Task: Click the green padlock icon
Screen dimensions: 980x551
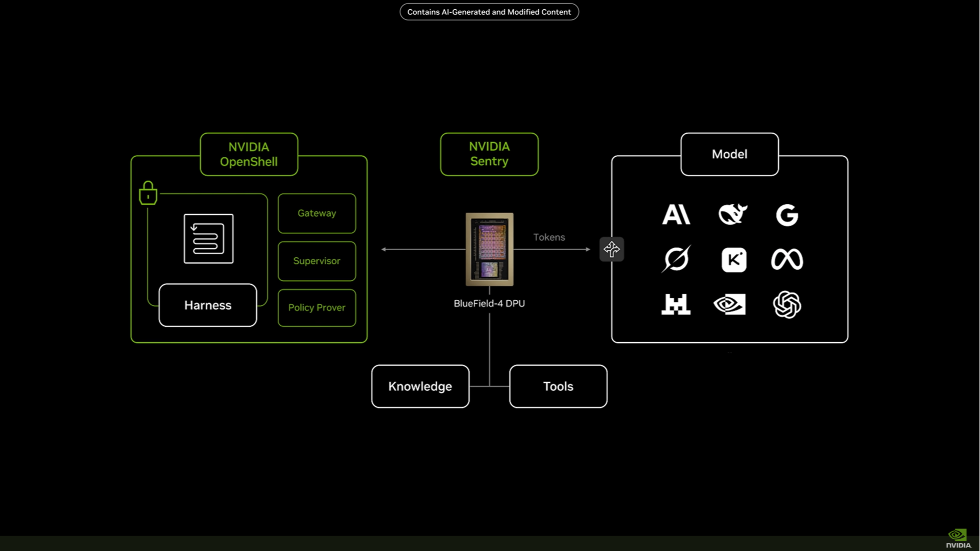Action: (148, 193)
